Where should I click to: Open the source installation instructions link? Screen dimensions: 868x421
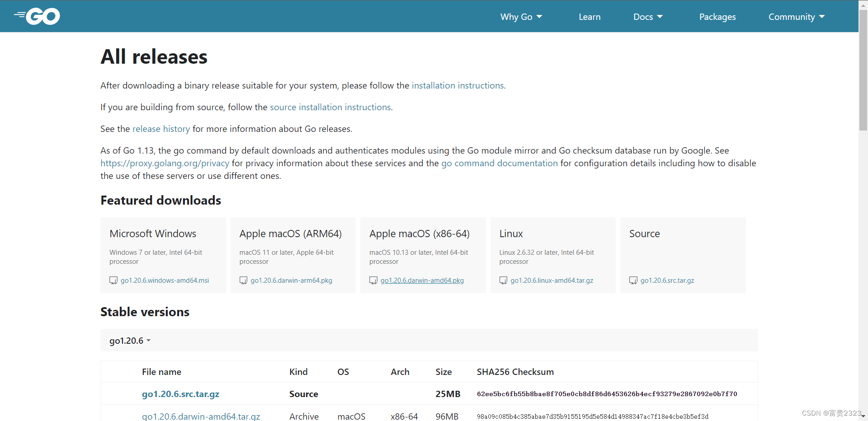(x=330, y=107)
